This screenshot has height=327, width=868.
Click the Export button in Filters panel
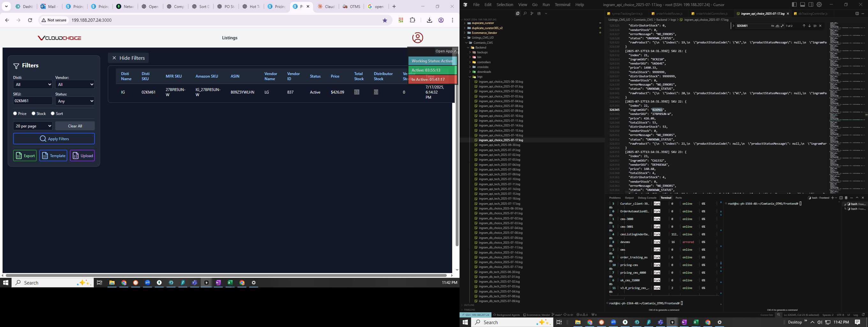tap(25, 156)
